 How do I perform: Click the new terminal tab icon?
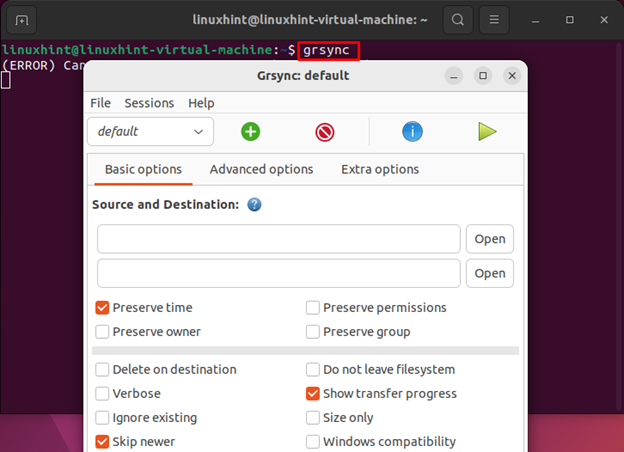22,20
